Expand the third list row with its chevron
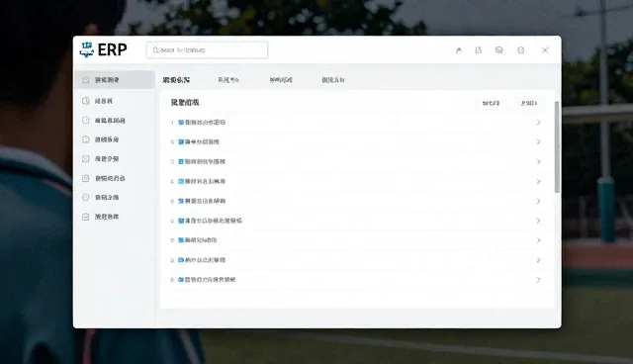Screen dimensions: 633x364 [x=538, y=161]
